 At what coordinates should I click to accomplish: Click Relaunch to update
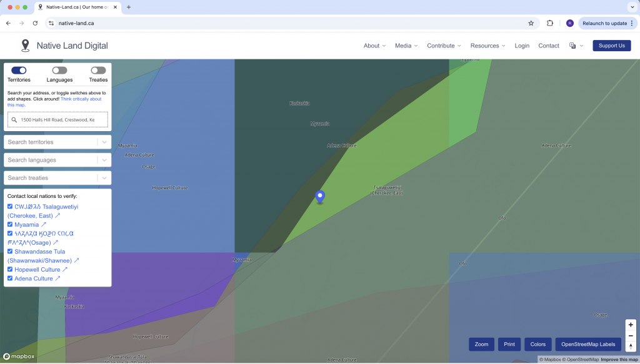[x=605, y=23]
